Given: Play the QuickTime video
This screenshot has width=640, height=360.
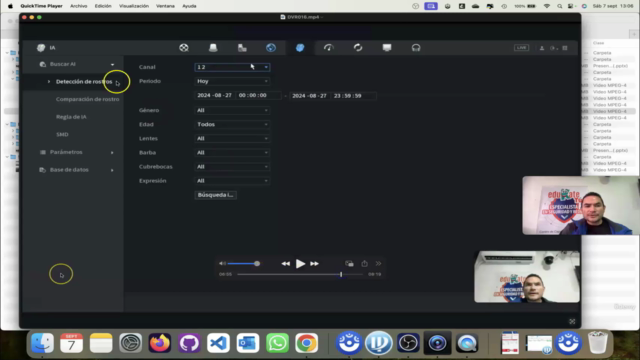Looking at the screenshot, I should pyautogui.click(x=300, y=264).
